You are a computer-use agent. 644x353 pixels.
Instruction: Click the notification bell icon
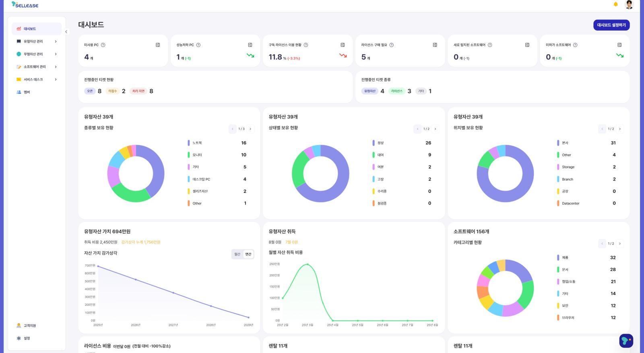click(x=615, y=4)
